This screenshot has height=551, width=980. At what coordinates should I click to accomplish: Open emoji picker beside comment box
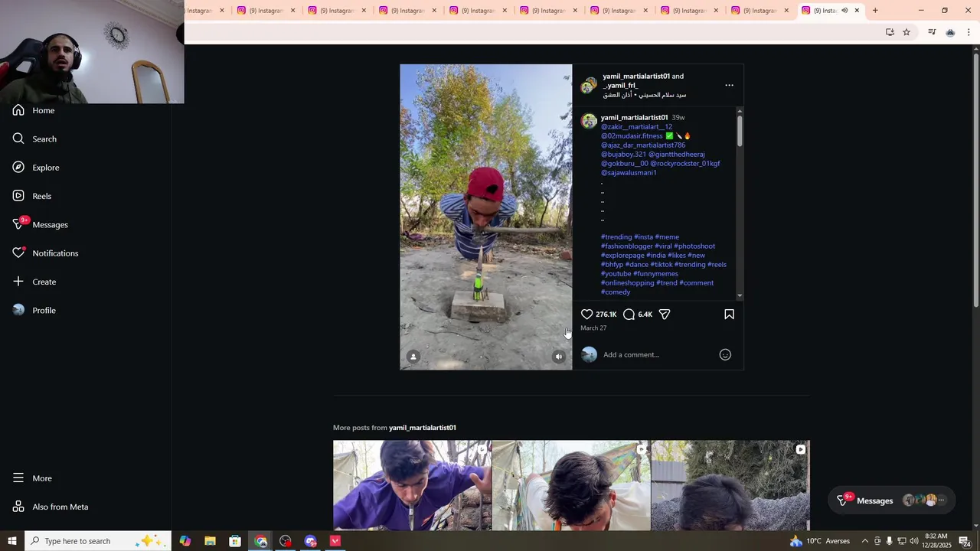pos(725,354)
